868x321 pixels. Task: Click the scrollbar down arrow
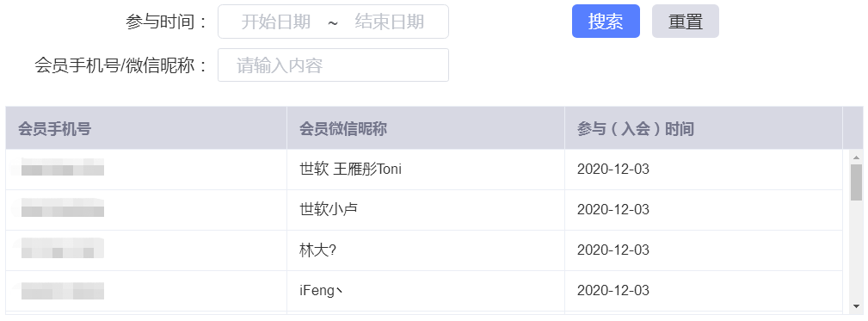point(856,306)
